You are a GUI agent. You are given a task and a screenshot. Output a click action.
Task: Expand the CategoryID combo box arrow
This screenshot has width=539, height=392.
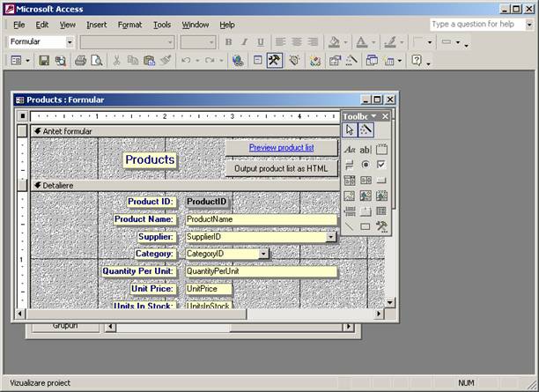point(263,254)
